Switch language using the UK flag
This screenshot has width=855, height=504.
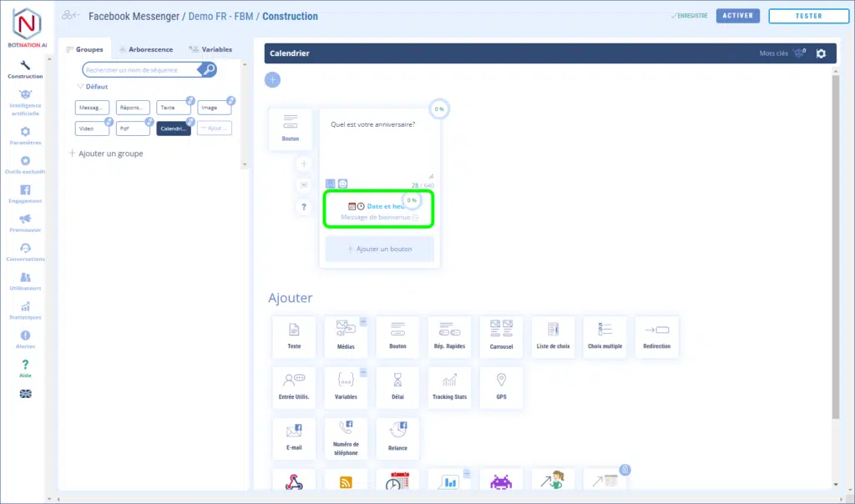[x=25, y=394]
